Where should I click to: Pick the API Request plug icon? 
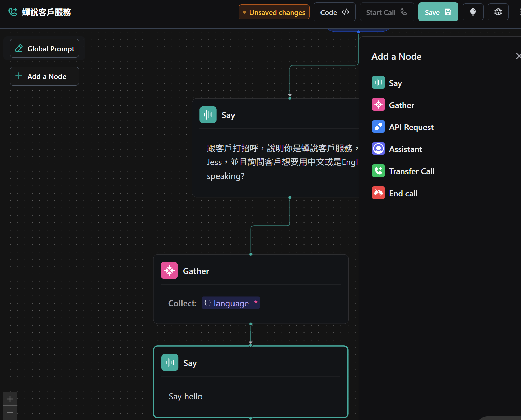pyautogui.click(x=378, y=127)
